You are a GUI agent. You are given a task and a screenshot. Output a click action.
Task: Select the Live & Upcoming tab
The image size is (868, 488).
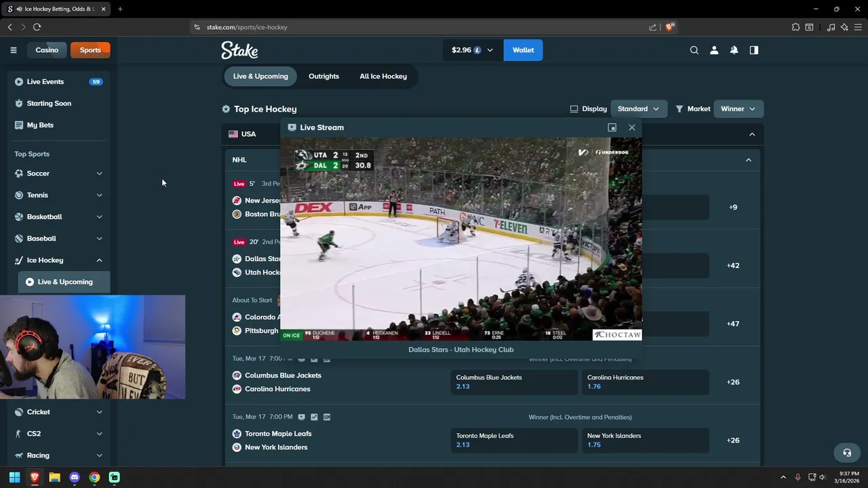pyautogui.click(x=260, y=77)
